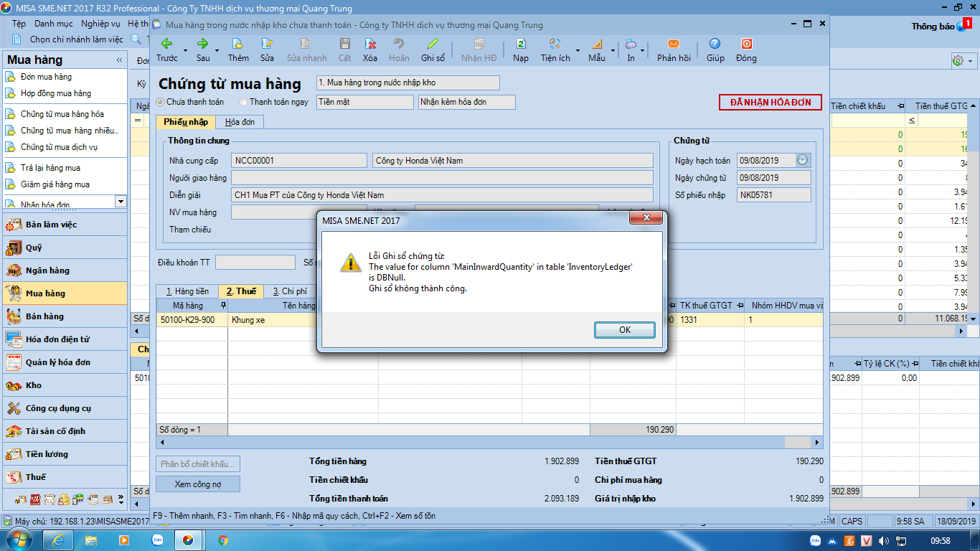Open the Bàn làm việc module
The image size is (980, 551).
pos(65,225)
